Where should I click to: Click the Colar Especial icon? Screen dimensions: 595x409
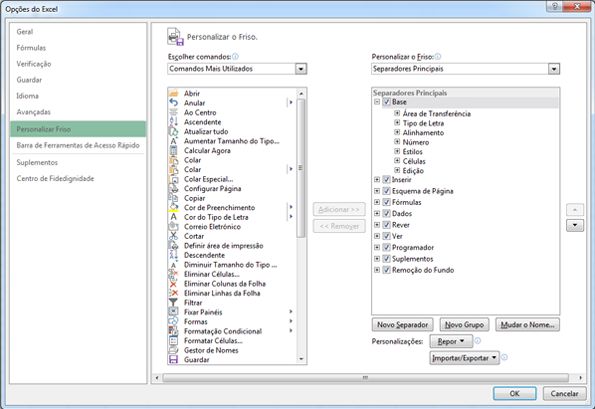pos(173,179)
